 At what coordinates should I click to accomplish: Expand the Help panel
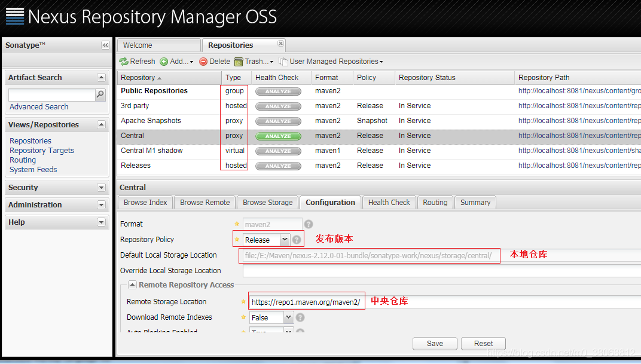[x=102, y=222]
